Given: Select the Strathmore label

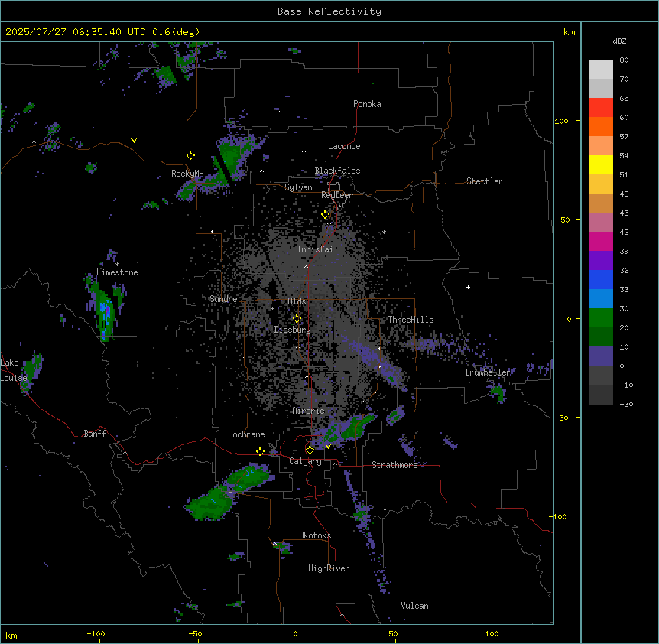Looking at the screenshot, I should tap(394, 465).
